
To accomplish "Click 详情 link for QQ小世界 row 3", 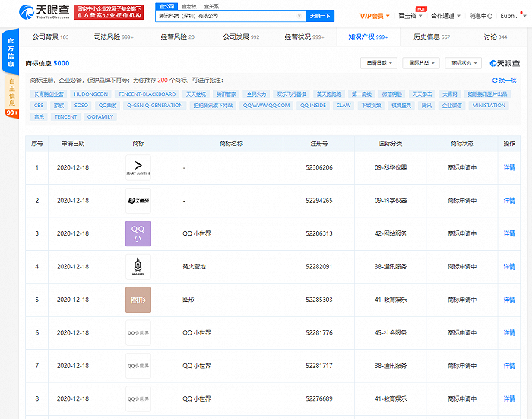I will point(509,233).
